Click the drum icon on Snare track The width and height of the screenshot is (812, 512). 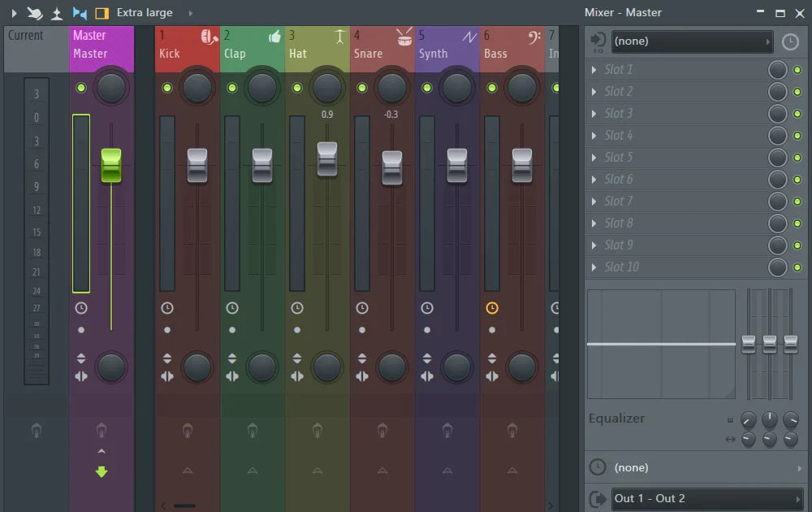coord(404,37)
